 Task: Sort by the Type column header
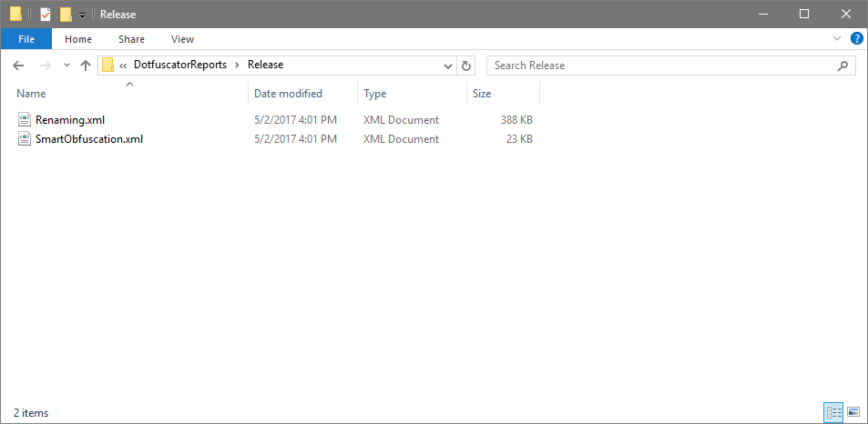pyautogui.click(x=412, y=94)
